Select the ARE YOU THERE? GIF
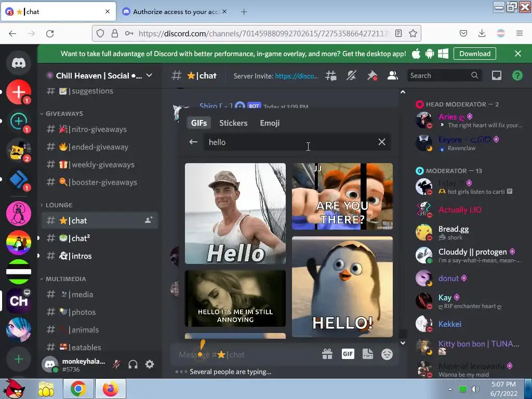 pos(342,196)
